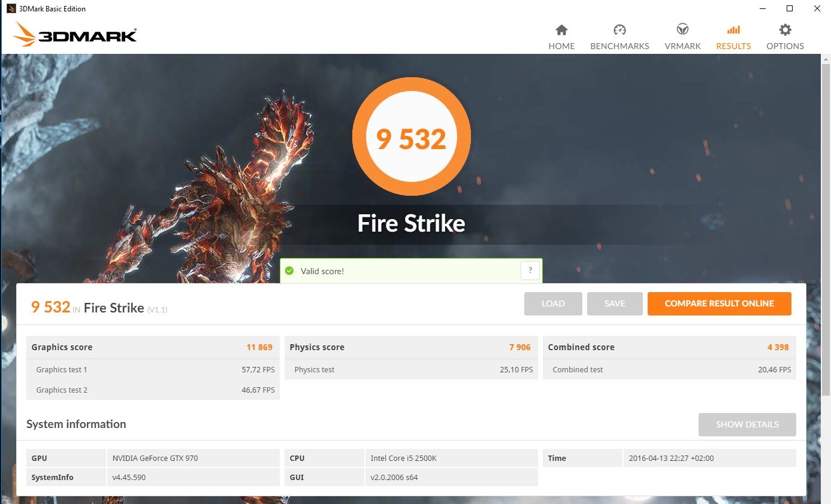This screenshot has width=831, height=504.
Task: Click the GUI v2.0.2006 s64 value
Action: 395,477
